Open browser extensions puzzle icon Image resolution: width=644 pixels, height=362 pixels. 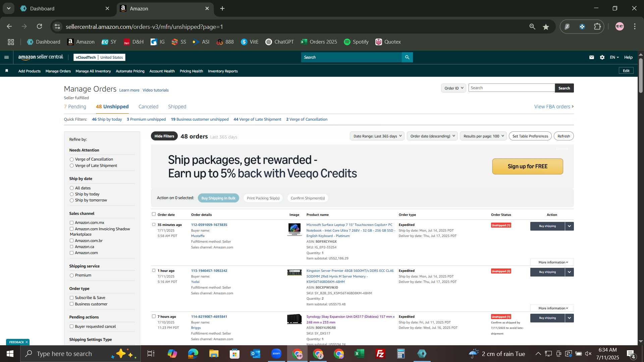coord(597,26)
